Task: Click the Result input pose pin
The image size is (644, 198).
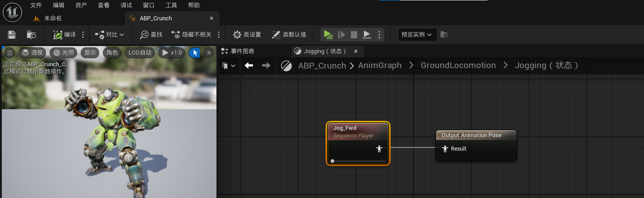Action: 445,149
